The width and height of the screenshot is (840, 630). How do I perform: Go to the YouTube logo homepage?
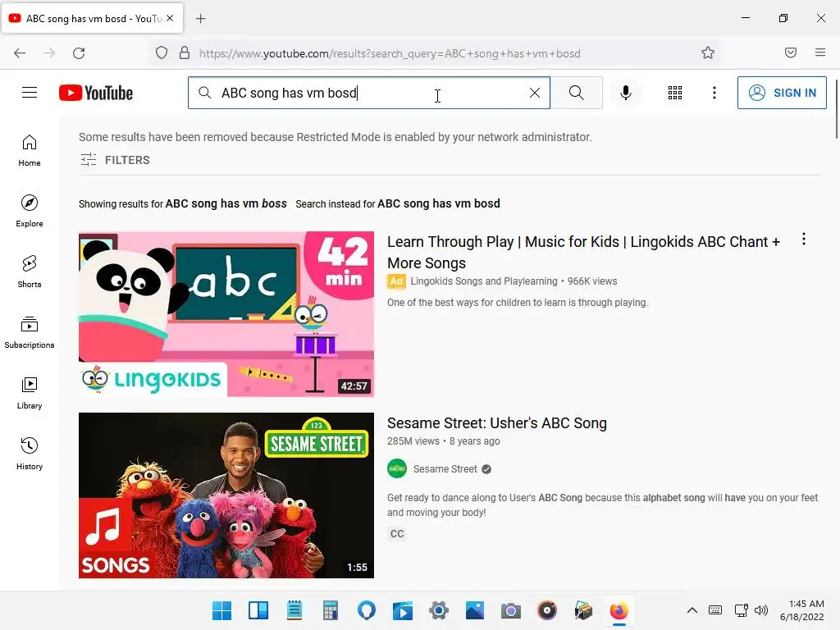click(96, 93)
